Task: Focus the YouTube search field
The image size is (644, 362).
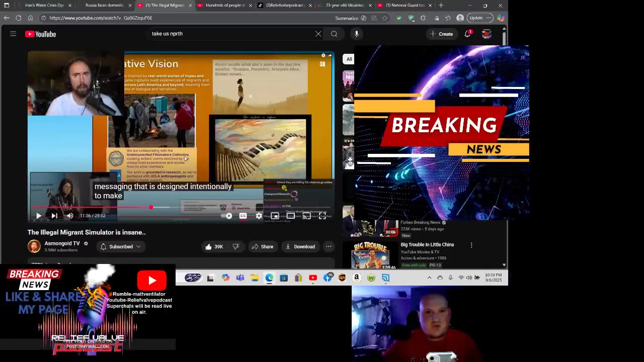Action: (x=231, y=34)
